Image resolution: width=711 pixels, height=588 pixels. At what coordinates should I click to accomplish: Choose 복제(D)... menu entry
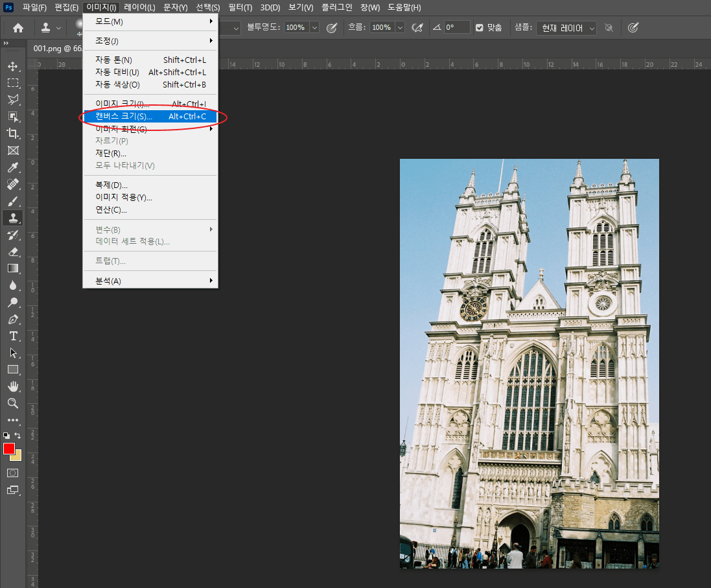point(150,185)
